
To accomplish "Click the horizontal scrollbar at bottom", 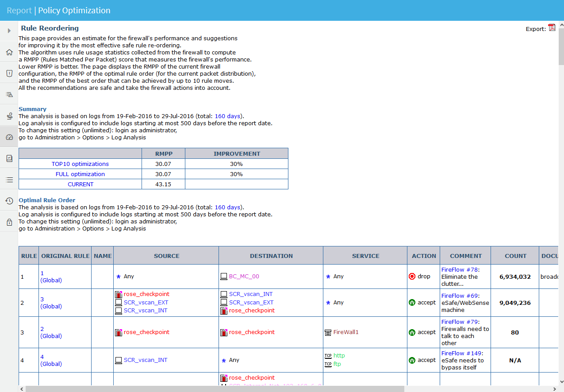I will tap(215, 389).
